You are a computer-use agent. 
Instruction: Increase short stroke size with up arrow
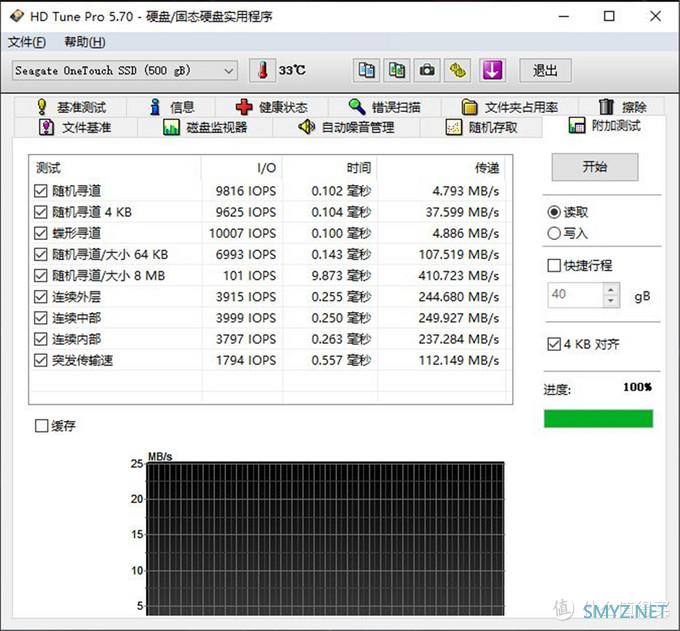click(x=611, y=289)
